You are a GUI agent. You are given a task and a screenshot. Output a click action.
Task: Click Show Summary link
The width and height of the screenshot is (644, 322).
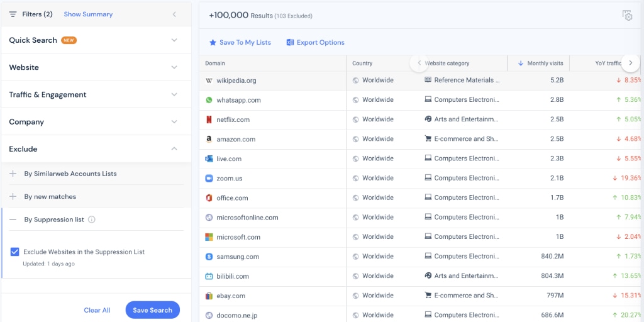click(88, 14)
